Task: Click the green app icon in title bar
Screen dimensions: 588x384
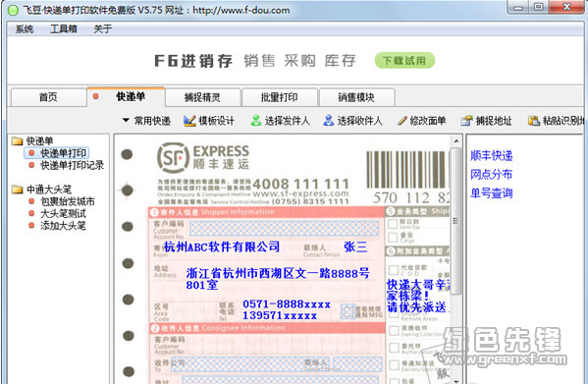Action: point(13,10)
